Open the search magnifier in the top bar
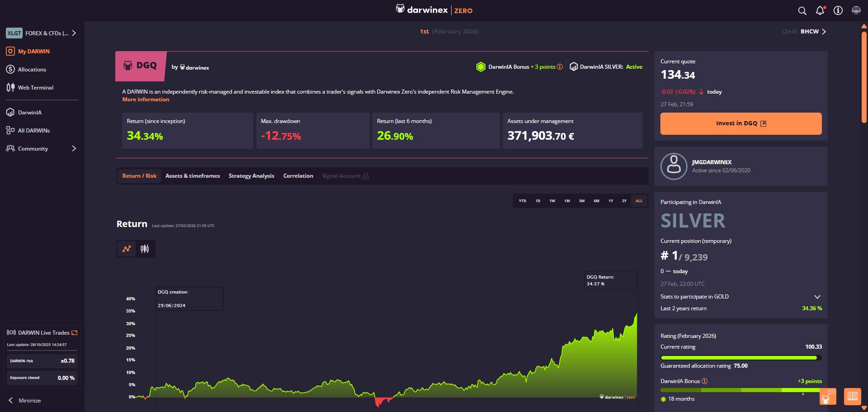This screenshot has width=868, height=412. coord(802,10)
